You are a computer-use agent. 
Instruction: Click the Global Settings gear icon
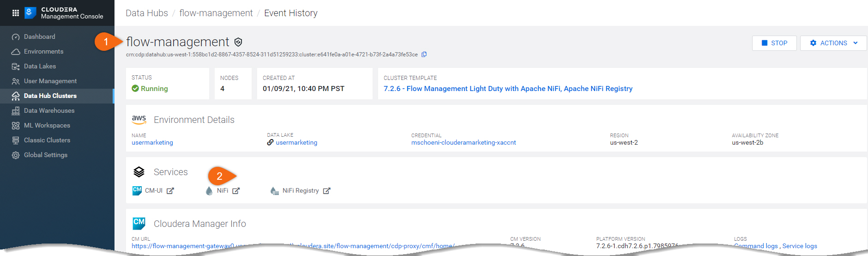point(16,155)
